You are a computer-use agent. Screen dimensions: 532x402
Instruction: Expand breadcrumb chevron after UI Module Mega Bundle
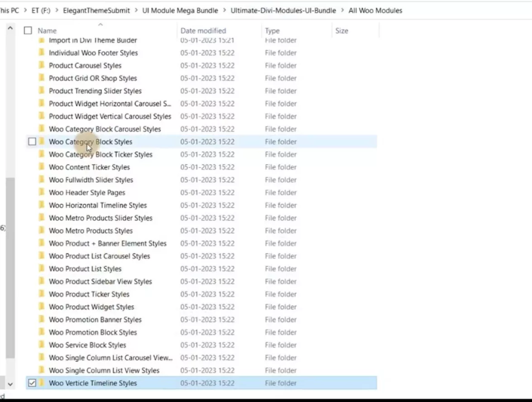225,10
